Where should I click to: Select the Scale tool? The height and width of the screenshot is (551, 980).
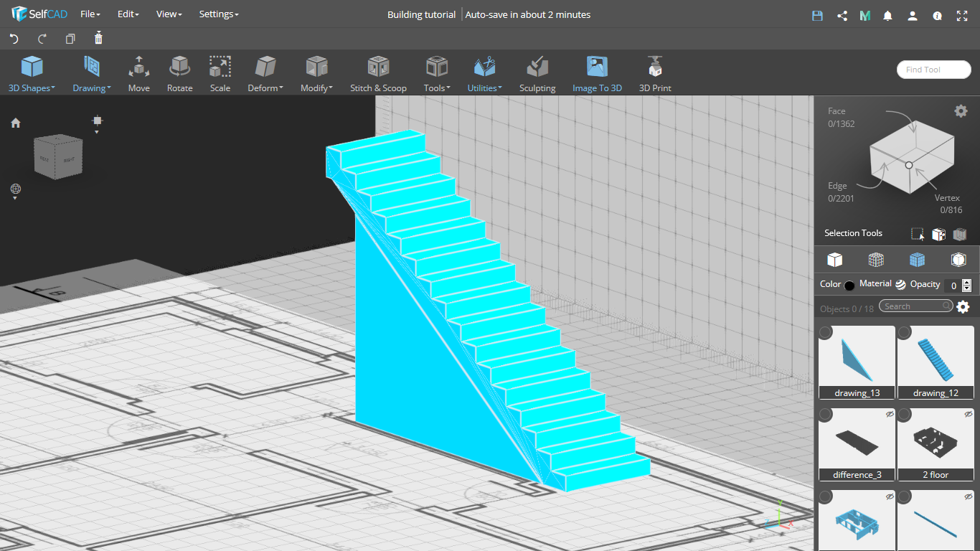coord(220,74)
